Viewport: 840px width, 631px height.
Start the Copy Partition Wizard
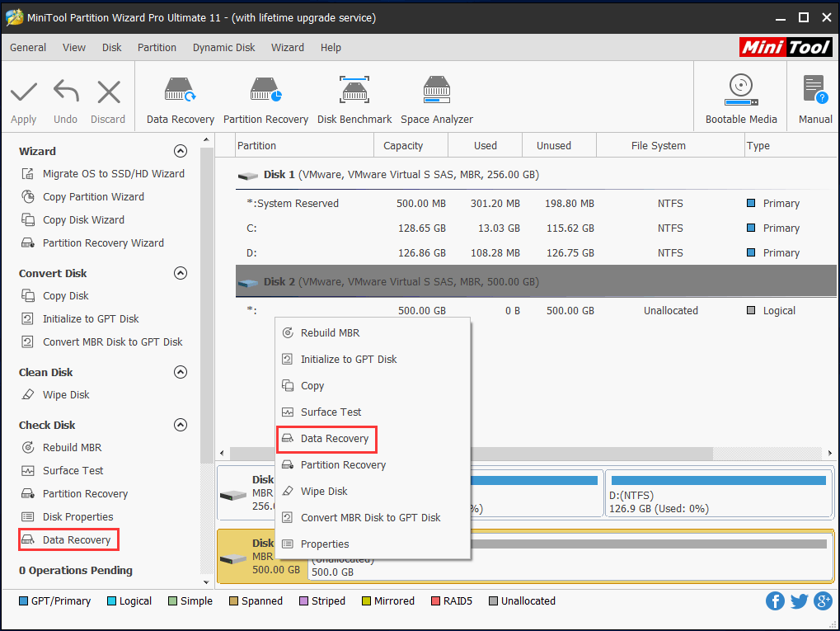[x=93, y=197]
